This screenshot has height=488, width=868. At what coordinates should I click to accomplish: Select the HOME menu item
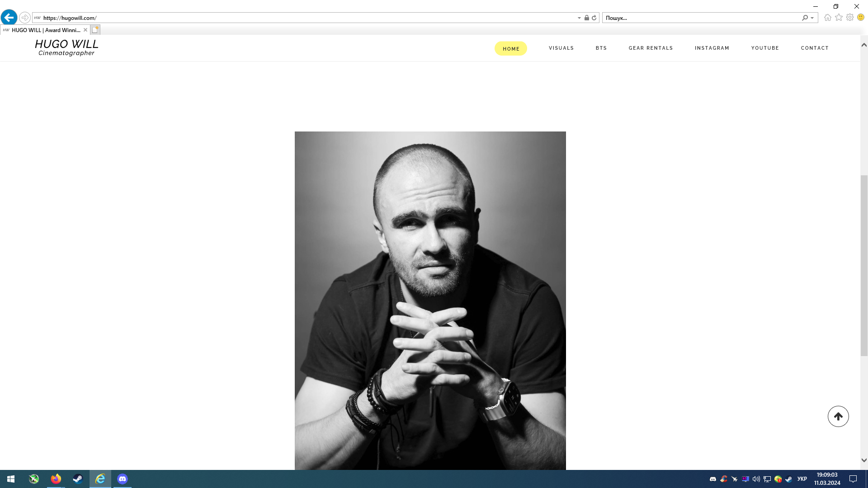[x=511, y=48]
